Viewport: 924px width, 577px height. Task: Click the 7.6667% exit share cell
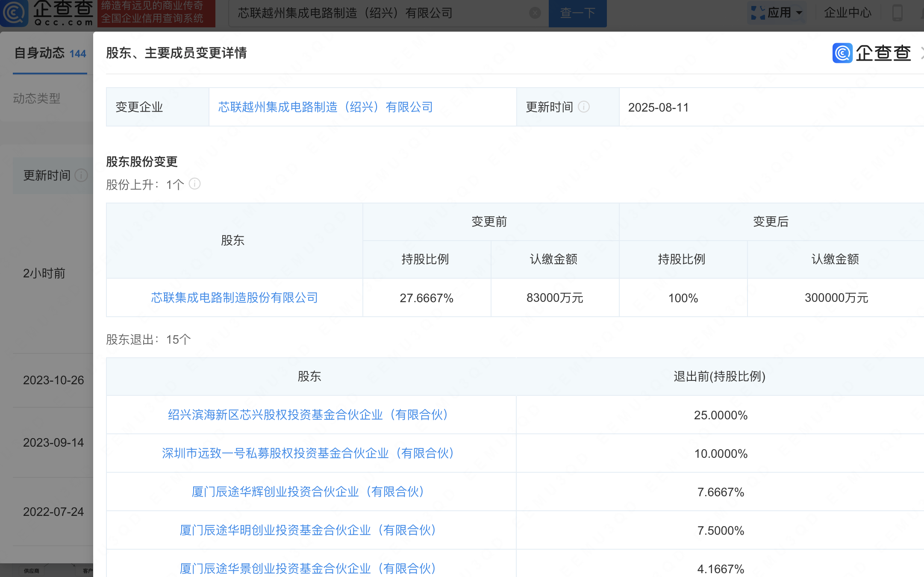[721, 492]
